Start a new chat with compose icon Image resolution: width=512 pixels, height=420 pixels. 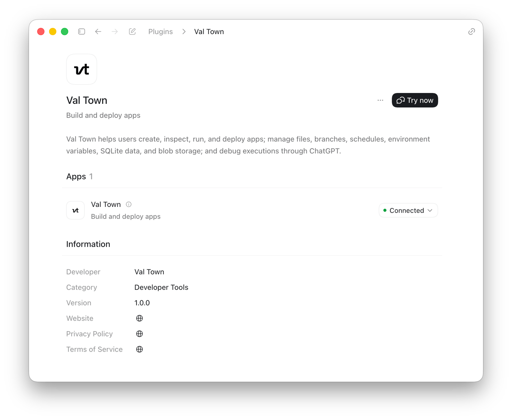pyautogui.click(x=132, y=31)
